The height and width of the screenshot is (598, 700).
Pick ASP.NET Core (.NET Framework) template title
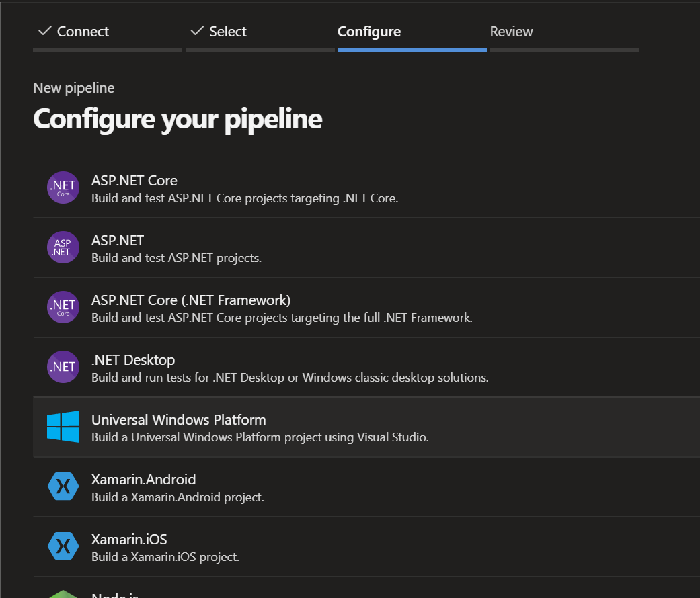(x=191, y=300)
